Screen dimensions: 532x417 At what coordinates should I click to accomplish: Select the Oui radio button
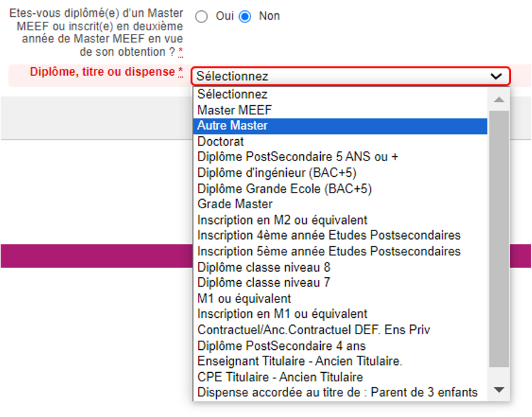coord(202,17)
